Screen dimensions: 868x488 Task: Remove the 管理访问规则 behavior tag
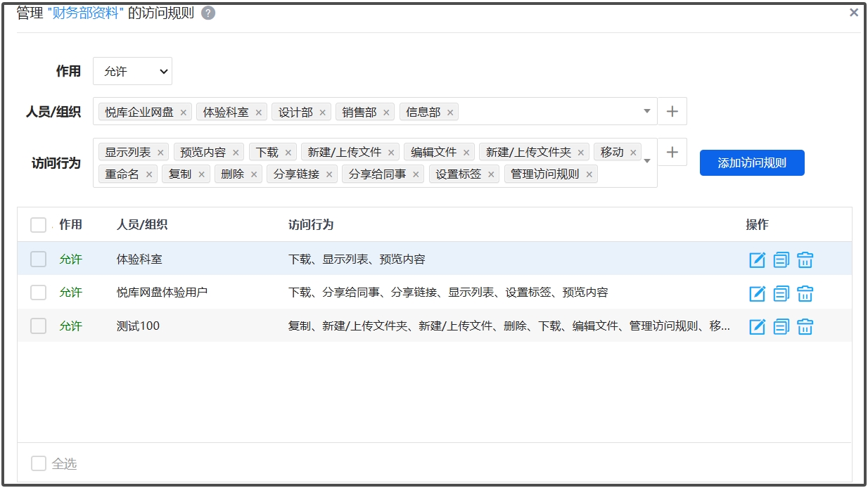(x=589, y=174)
